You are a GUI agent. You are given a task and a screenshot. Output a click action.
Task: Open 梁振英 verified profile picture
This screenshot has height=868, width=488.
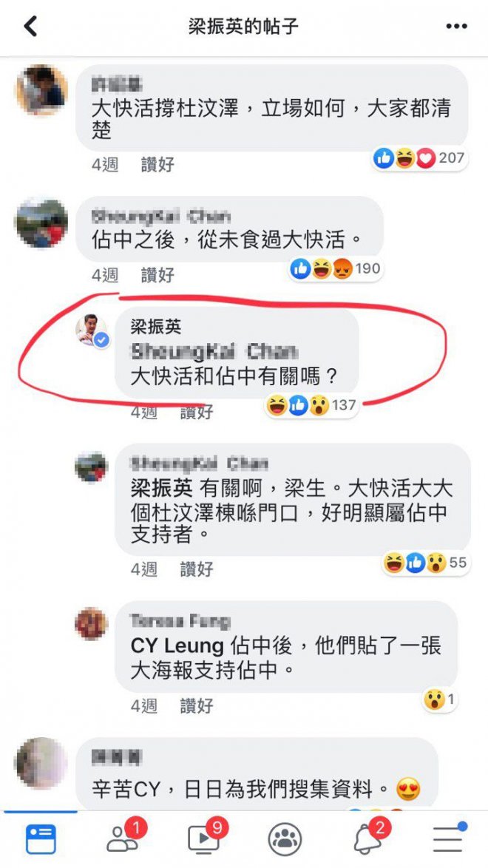click(x=92, y=330)
